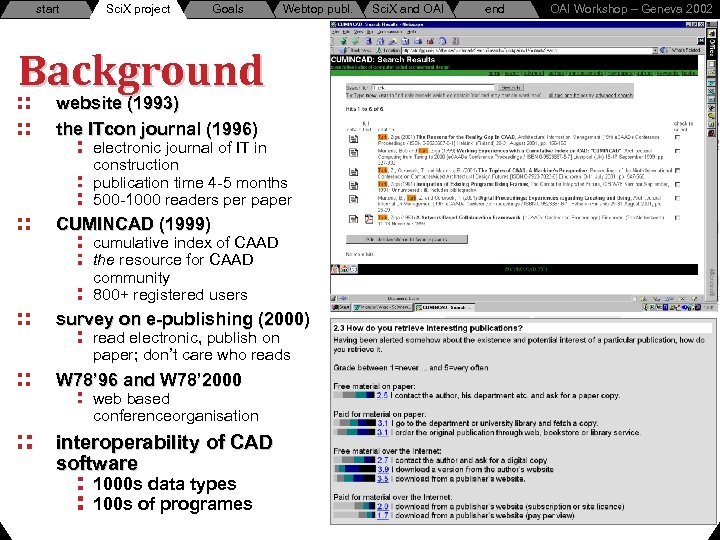Check the box for 'Topics of CAAD' result
This screenshot has width=720, height=540.
pos(678,170)
